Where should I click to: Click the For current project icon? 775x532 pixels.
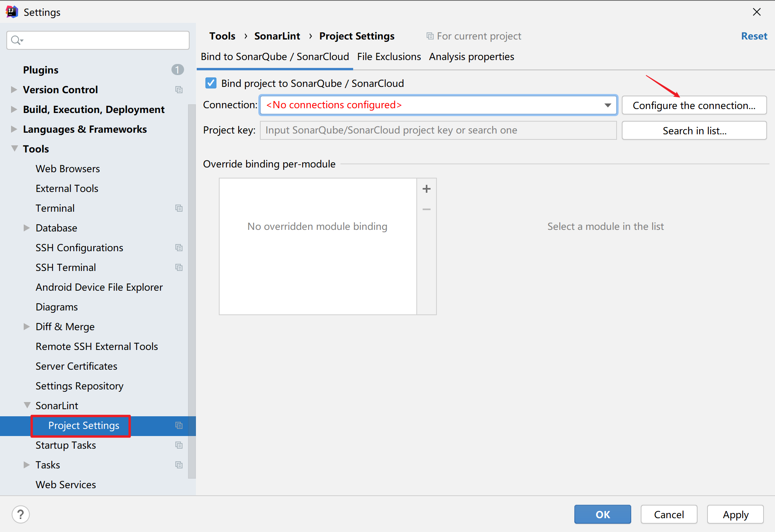point(430,36)
